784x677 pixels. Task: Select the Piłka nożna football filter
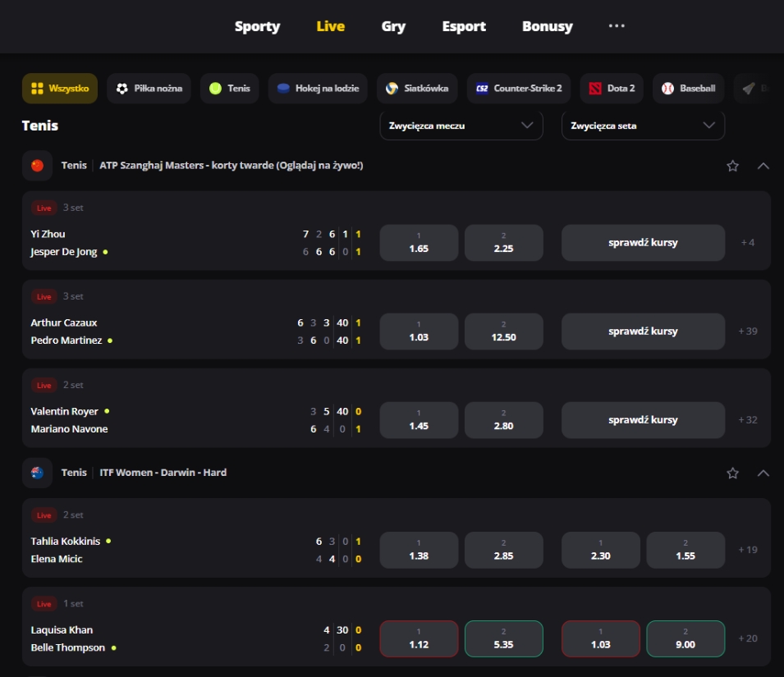pos(149,89)
